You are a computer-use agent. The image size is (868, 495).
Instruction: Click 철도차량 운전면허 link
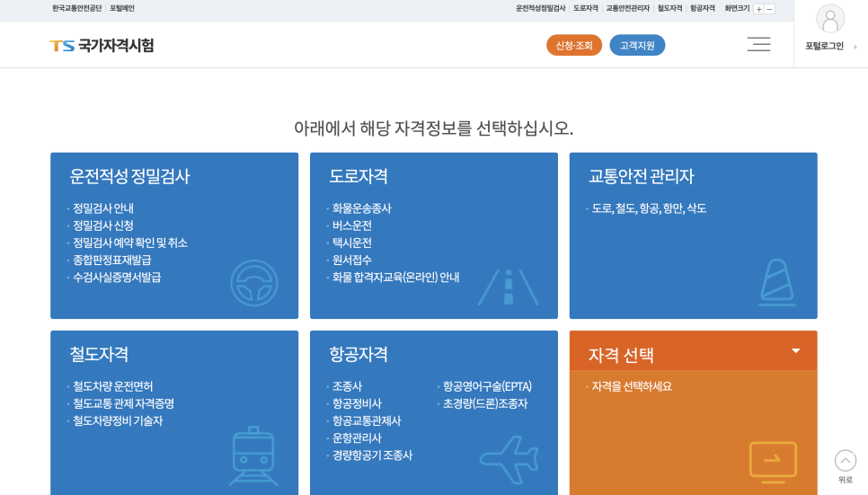click(113, 386)
